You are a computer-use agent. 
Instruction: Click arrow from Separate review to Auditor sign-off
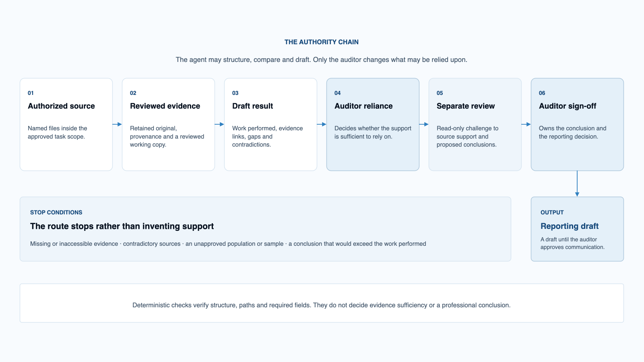tap(526, 124)
